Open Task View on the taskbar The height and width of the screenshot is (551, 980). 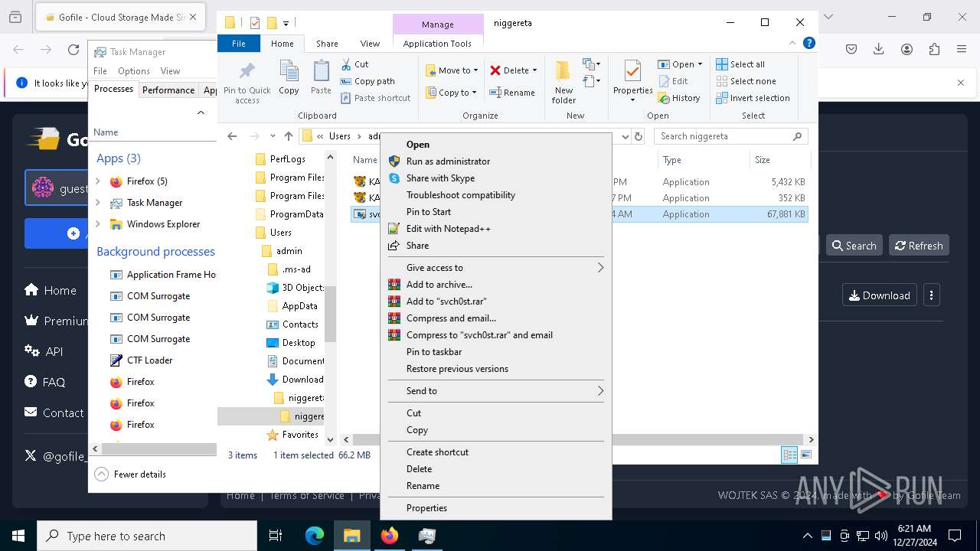(276, 536)
